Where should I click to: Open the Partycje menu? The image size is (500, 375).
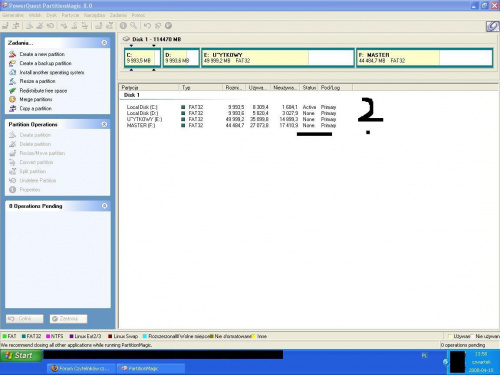tap(70, 15)
